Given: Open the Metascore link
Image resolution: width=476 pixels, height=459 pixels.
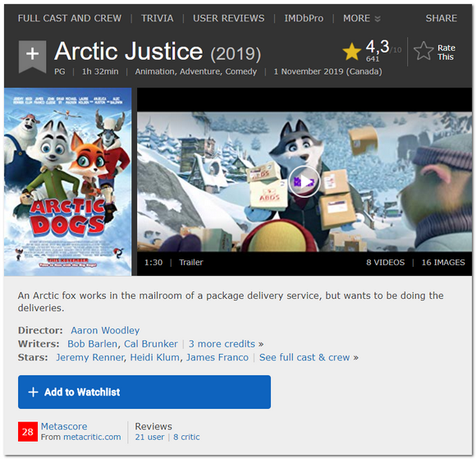Looking at the screenshot, I should 64,426.
